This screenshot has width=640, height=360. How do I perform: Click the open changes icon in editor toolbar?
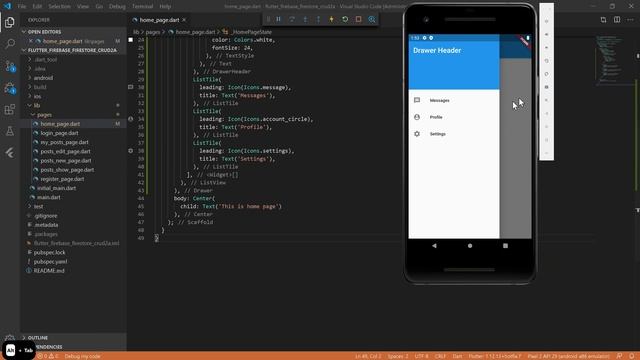coord(603,20)
